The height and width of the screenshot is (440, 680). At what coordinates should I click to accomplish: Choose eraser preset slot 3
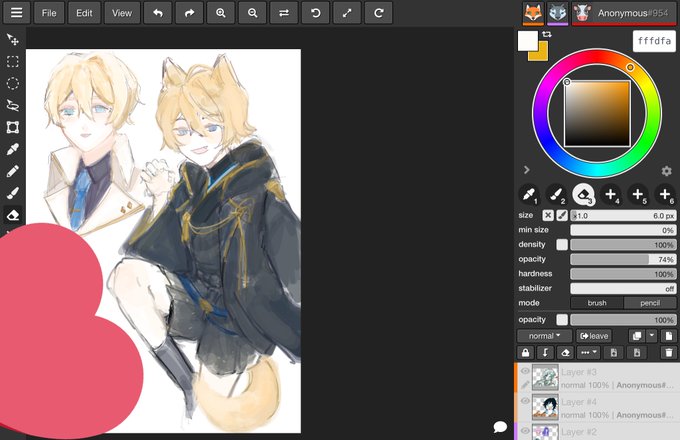584,195
